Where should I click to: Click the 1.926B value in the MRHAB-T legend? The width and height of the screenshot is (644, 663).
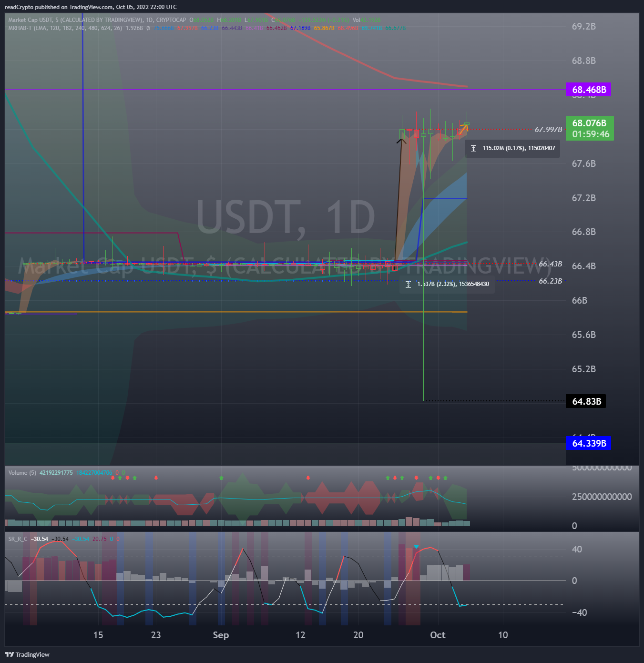tap(134, 28)
